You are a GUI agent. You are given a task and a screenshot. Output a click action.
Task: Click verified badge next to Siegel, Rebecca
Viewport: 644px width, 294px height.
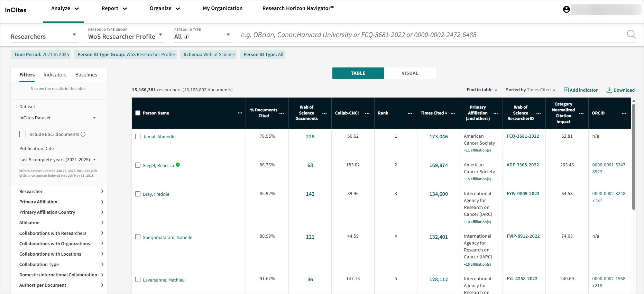pos(178,165)
